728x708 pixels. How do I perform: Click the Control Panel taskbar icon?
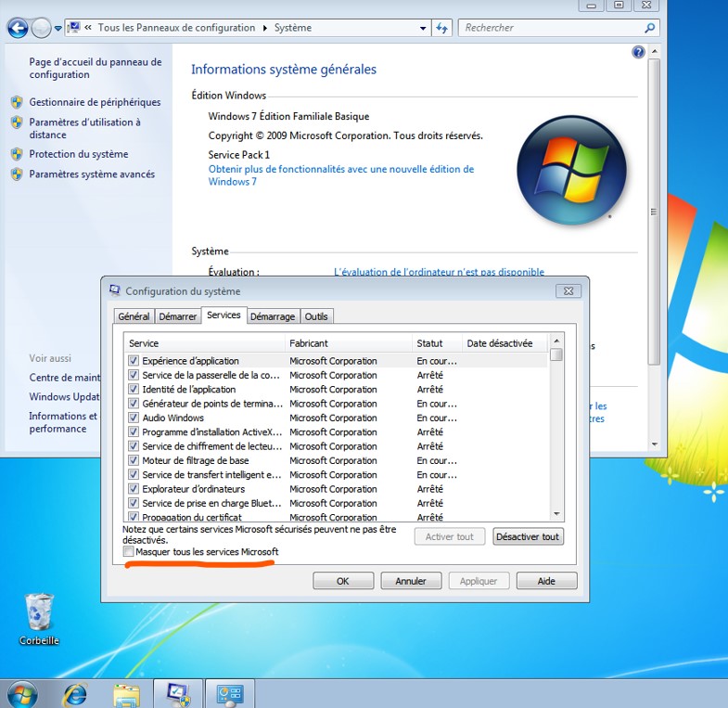[x=230, y=694]
